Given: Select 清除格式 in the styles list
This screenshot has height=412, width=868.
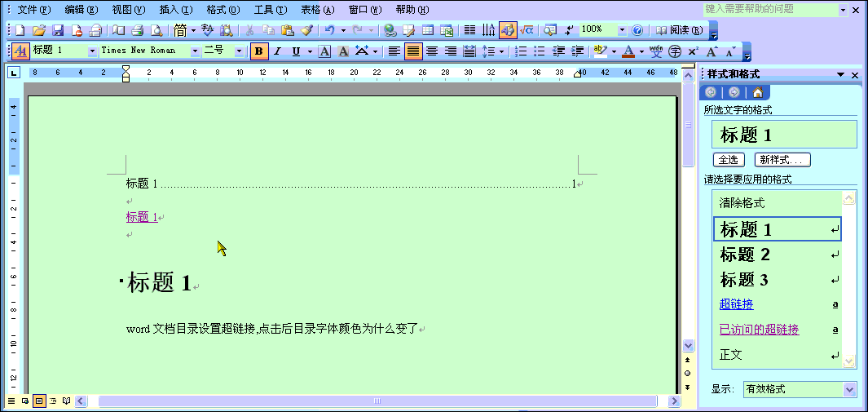Looking at the screenshot, I should click(778, 203).
